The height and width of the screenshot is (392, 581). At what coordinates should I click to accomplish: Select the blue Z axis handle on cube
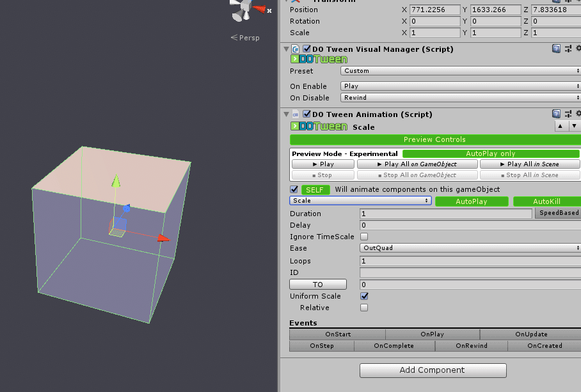126,208
